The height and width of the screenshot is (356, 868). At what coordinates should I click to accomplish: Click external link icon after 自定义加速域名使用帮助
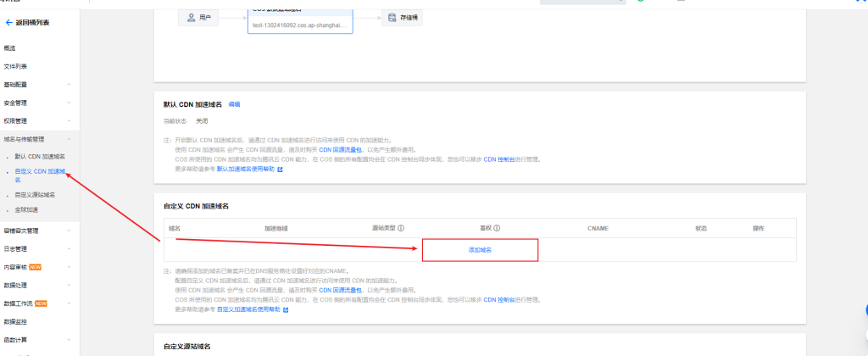click(x=286, y=310)
